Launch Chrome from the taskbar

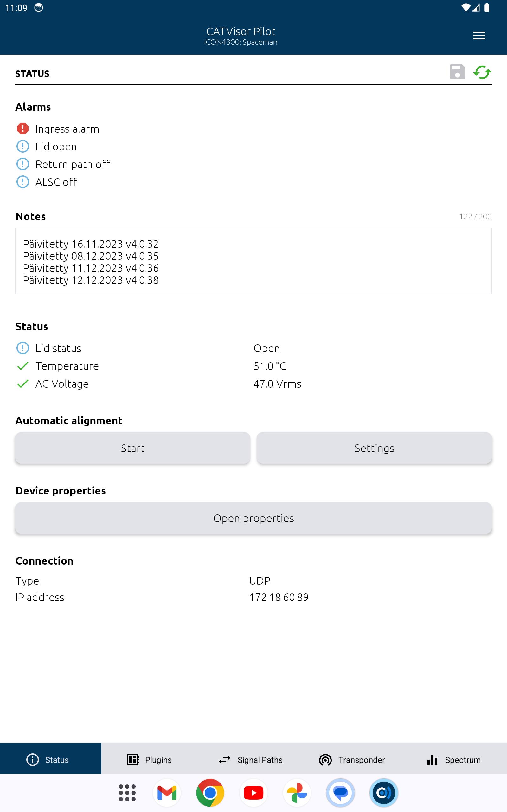(210, 793)
